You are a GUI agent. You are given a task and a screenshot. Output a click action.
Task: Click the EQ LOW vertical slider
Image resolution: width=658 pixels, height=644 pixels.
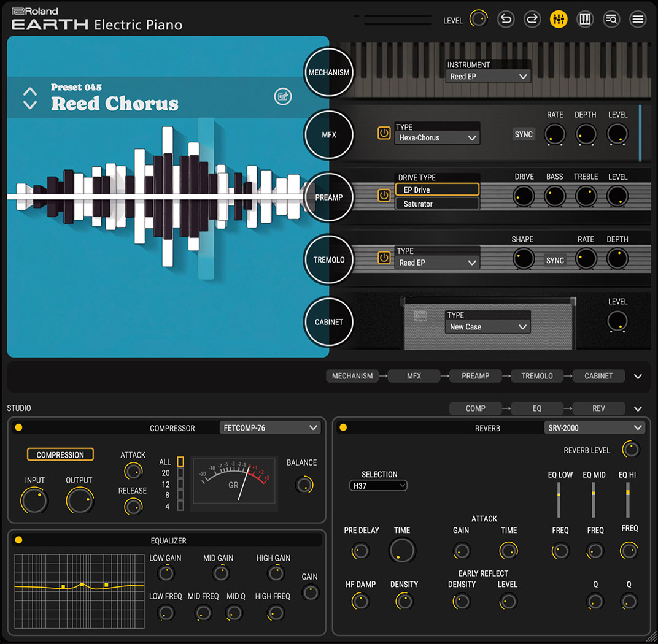[559, 499]
